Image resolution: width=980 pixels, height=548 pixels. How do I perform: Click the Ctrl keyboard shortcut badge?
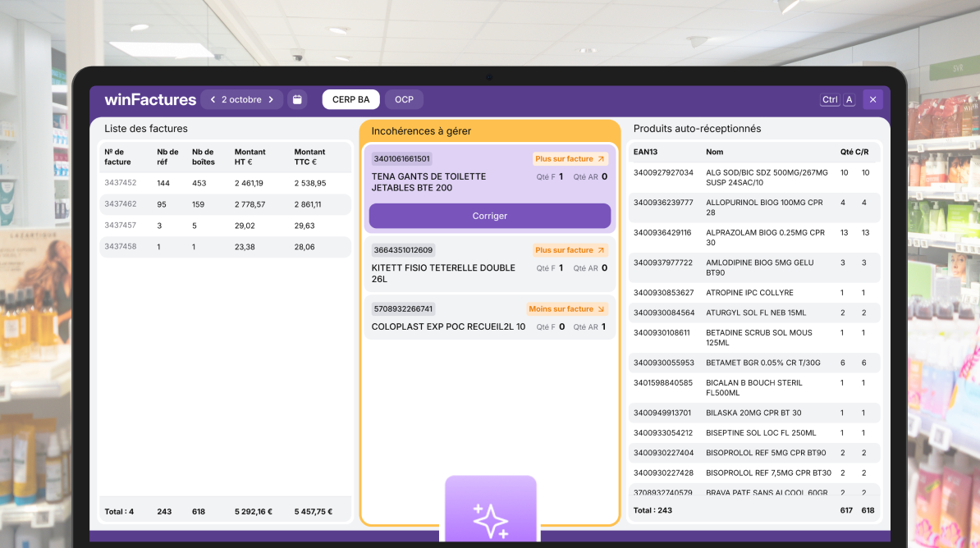click(830, 100)
